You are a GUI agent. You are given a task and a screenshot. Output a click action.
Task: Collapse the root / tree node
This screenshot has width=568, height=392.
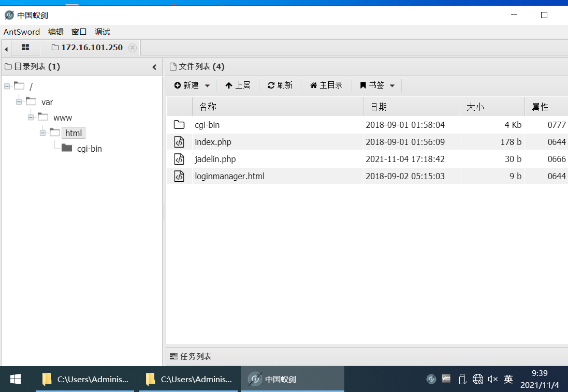click(7, 86)
